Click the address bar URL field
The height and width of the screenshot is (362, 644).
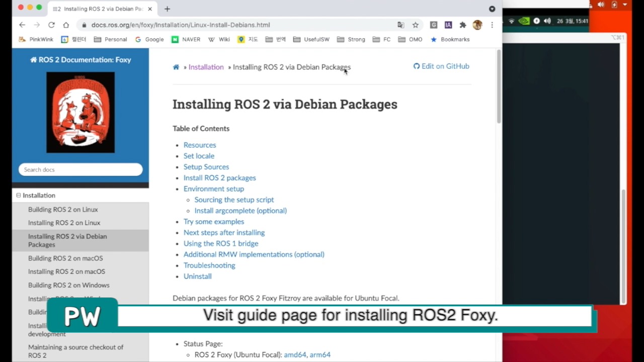236,25
